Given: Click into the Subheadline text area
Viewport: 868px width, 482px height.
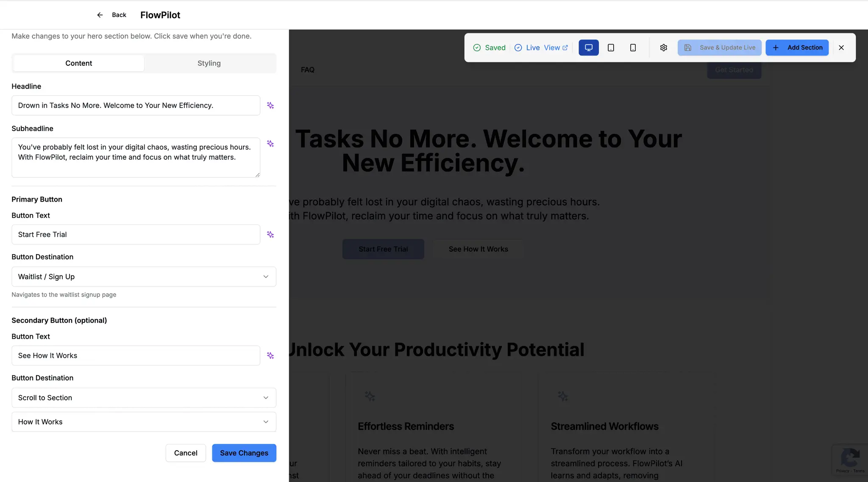Looking at the screenshot, I should (x=136, y=158).
